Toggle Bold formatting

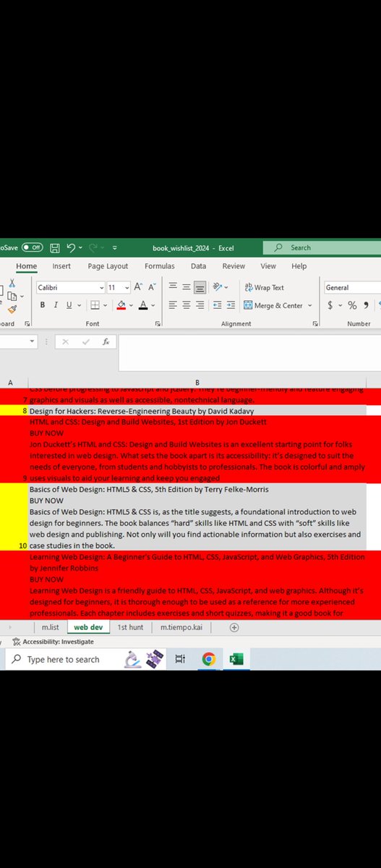click(43, 305)
